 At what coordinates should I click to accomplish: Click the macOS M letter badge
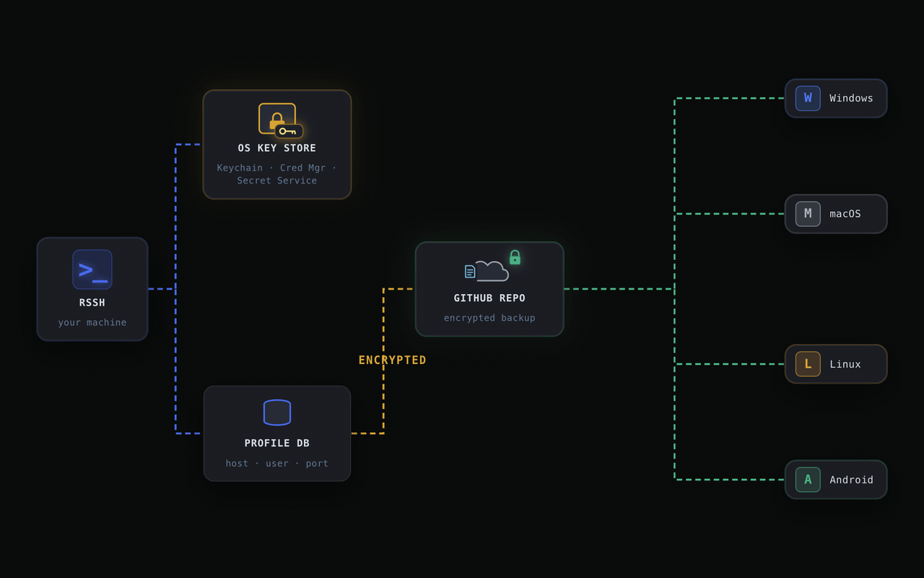click(808, 214)
